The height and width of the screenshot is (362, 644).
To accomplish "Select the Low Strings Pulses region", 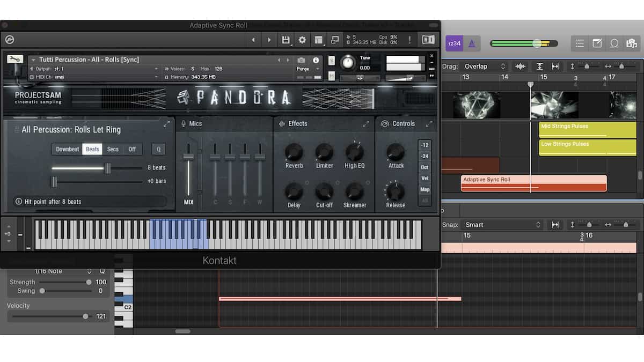I will coord(588,147).
